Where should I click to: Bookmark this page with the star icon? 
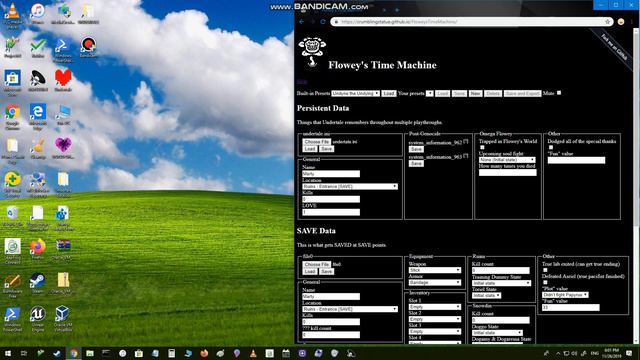(x=607, y=22)
